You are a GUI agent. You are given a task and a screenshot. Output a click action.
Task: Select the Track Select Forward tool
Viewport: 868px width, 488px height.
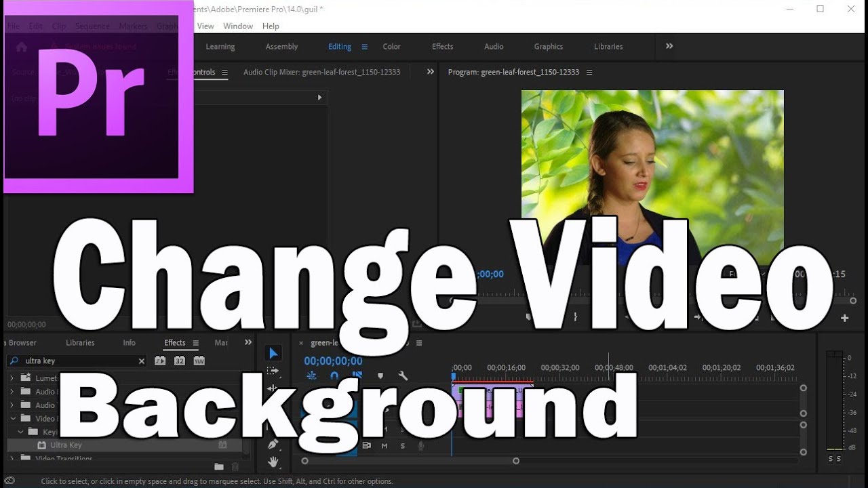click(273, 371)
